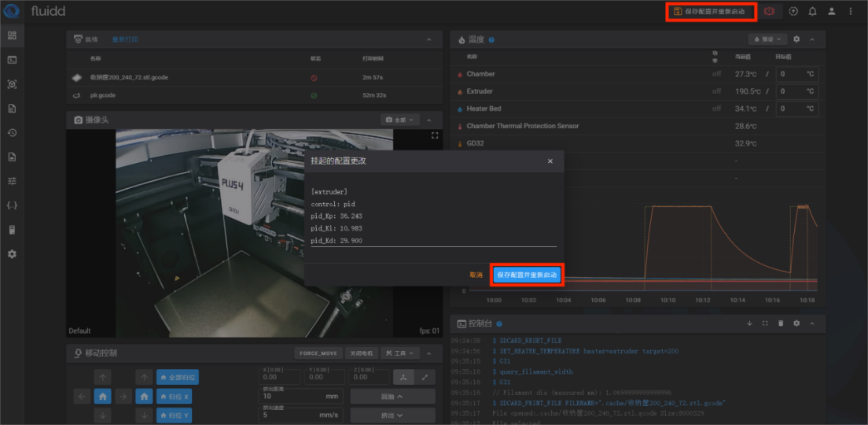Open the notifications bell
Viewport: 868px width, 425px height.
pyautogui.click(x=812, y=12)
